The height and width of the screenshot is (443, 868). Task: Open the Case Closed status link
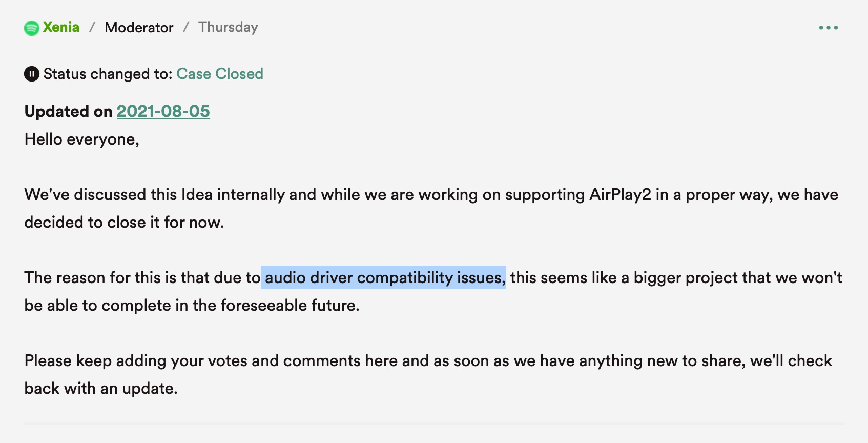(x=219, y=74)
